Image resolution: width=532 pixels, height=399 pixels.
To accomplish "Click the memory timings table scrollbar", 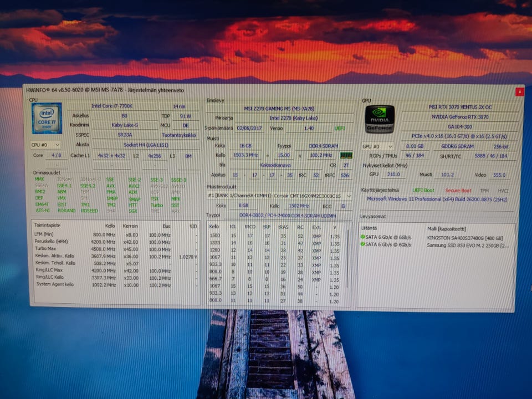I will 348,259.
